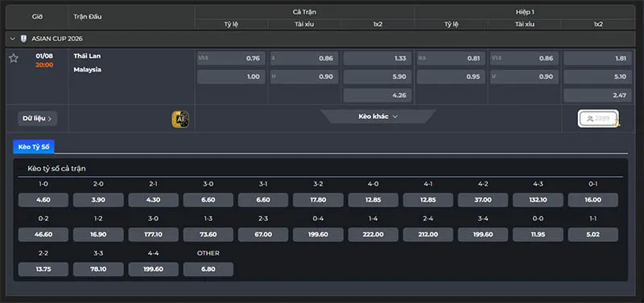Select OTHER score odds 6.80
This screenshot has width=644, height=303.
pyautogui.click(x=208, y=269)
